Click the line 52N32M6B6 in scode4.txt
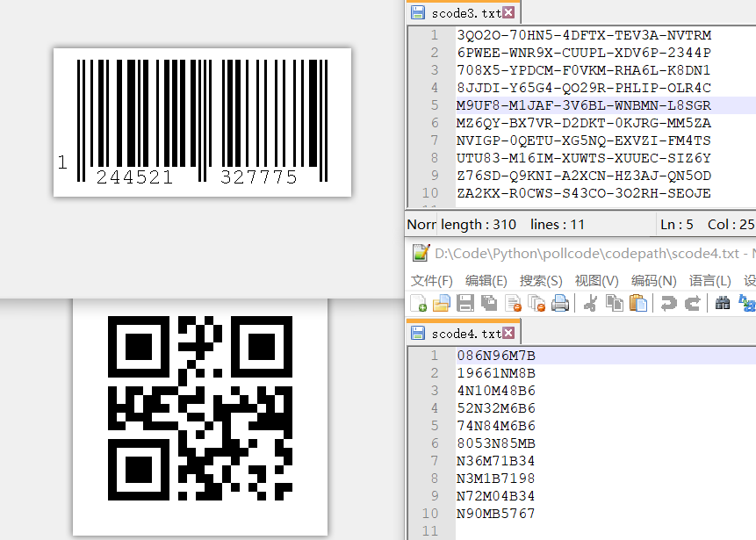The image size is (756, 540). point(496,408)
